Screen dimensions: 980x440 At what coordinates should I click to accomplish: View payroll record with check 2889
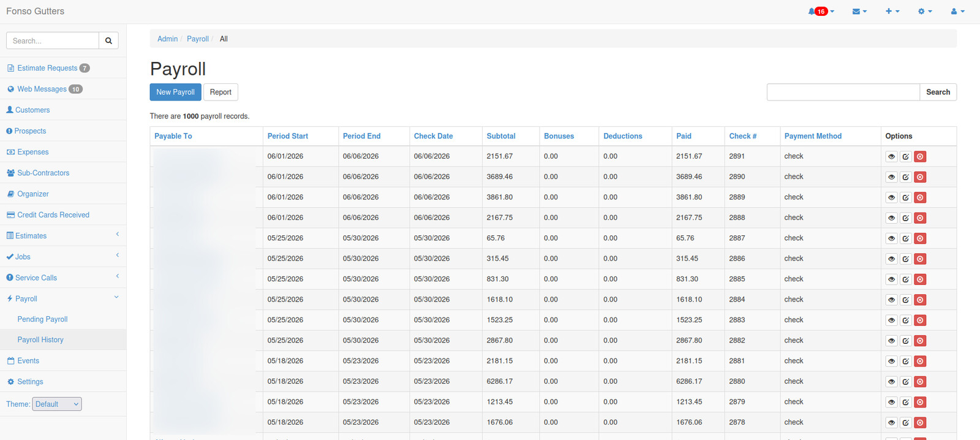coord(891,197)
